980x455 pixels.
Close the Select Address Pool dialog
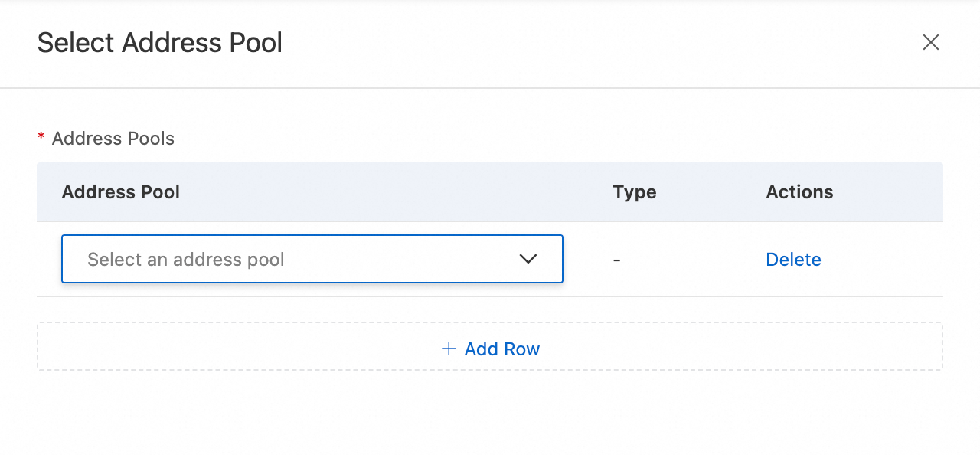(x=930, y=42)
